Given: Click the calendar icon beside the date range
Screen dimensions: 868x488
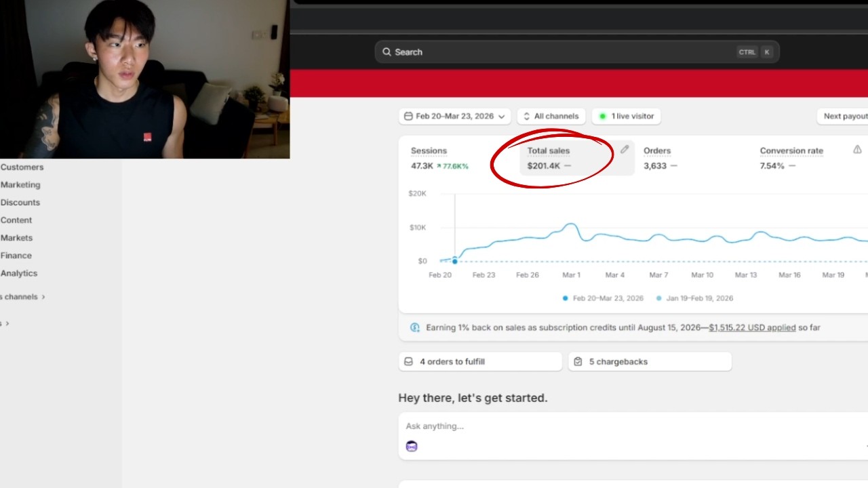Looking at the screenshot, I should 408,116.
